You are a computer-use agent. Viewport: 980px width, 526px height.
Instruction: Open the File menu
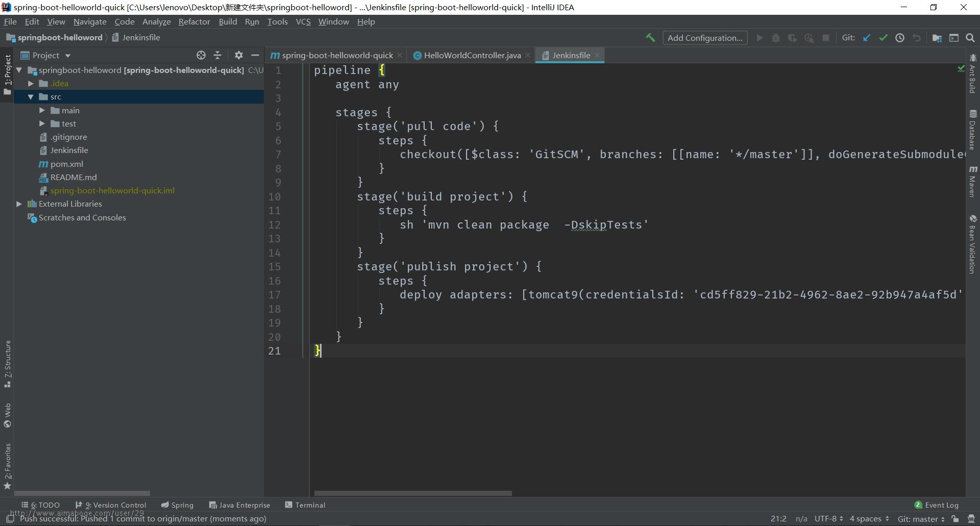tap(10, 21)
